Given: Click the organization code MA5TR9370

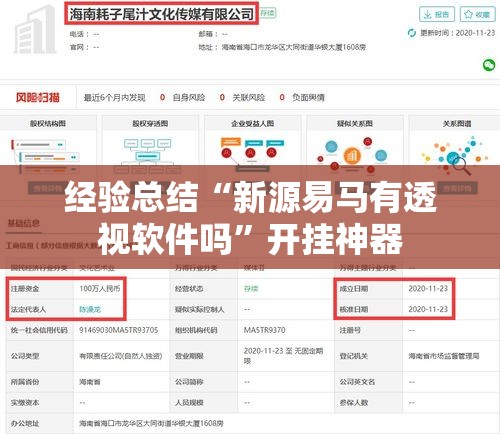Looking at the screenshot, I should click(265, 330).
